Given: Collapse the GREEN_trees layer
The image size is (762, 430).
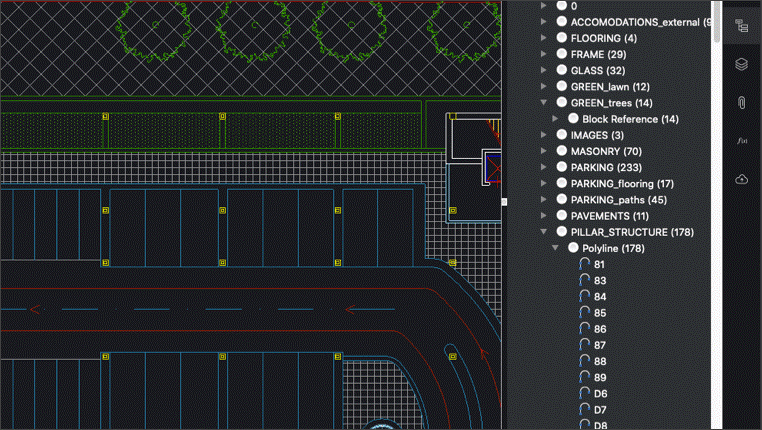Looking at the screenshot, I should pyautogui.click(x=544, y=103).
